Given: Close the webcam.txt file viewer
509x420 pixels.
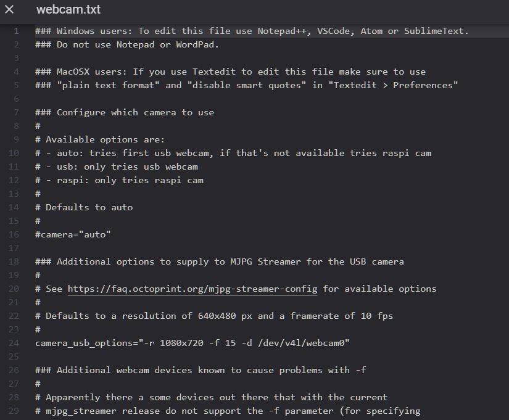Looking at the screenshot, I should click(9, 9).
